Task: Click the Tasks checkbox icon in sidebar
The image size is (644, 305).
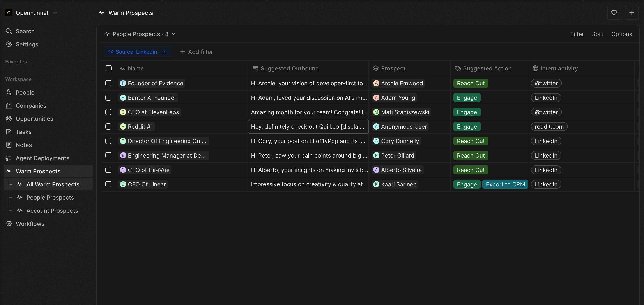Action: 9,132
